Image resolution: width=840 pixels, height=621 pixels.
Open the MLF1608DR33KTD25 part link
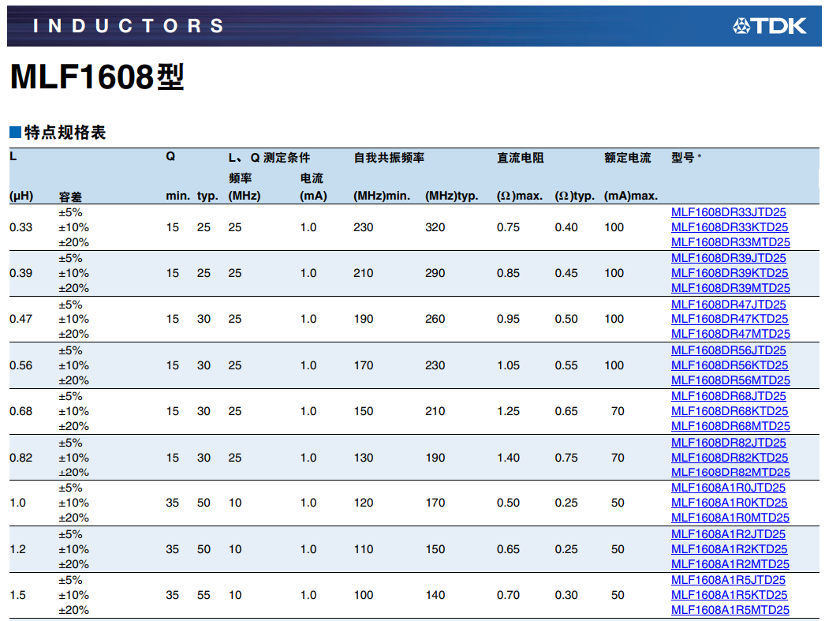730,227
